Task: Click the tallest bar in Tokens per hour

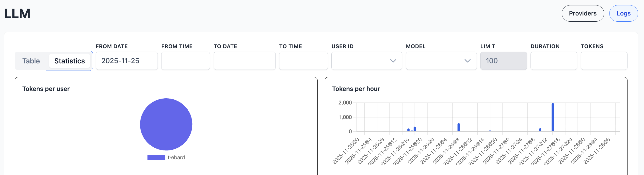Action: click(x=552, y=117)
